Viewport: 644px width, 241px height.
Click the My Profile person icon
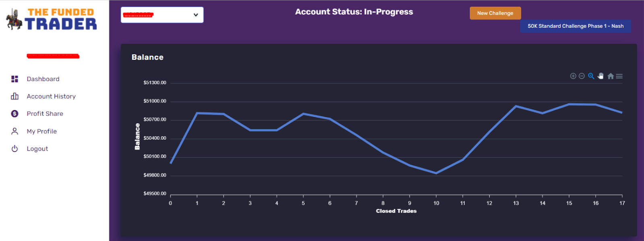coord(14,131)
